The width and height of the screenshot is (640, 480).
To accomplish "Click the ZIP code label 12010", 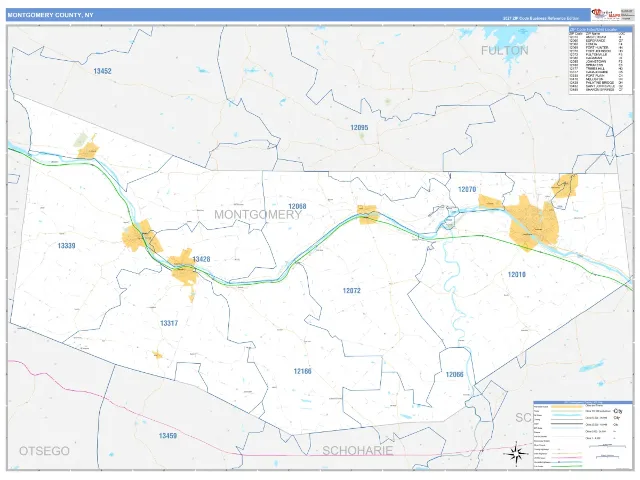I will pos(517,275).
